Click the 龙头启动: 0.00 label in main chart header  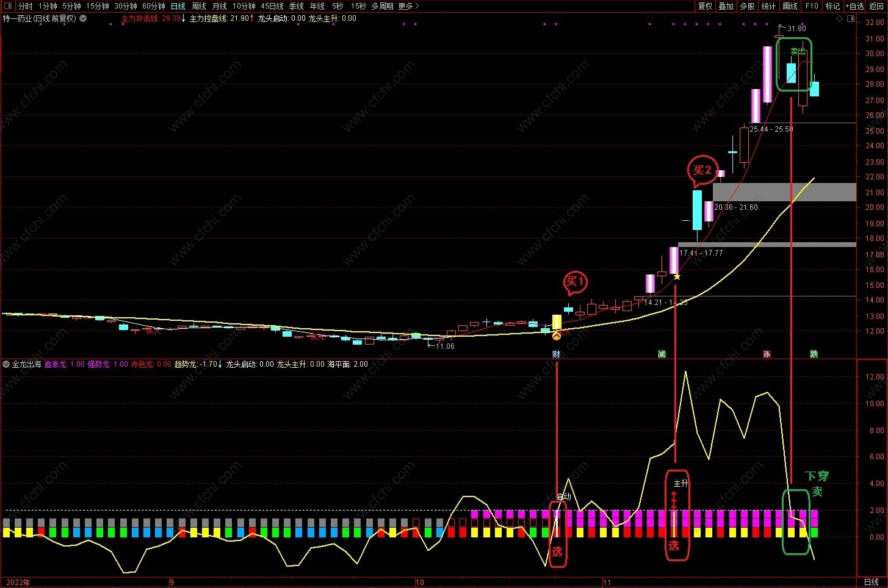[x=281, y=18]
